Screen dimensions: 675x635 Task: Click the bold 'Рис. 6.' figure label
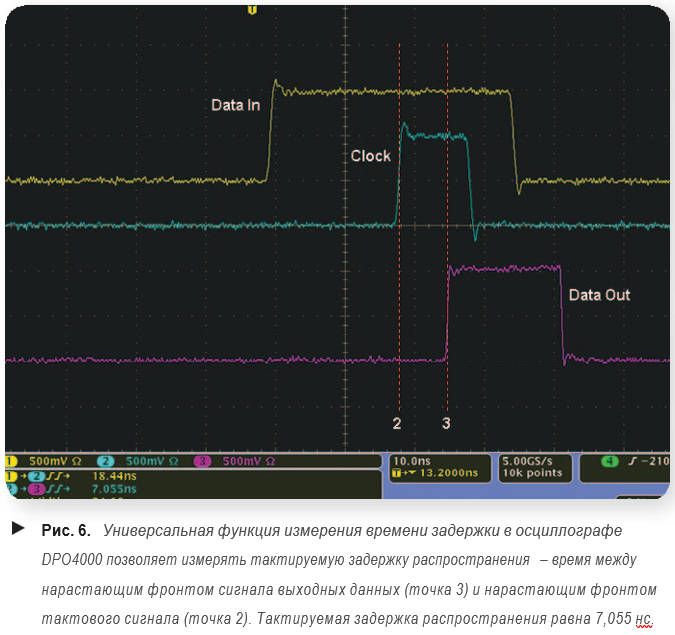(x=66, y=529)
